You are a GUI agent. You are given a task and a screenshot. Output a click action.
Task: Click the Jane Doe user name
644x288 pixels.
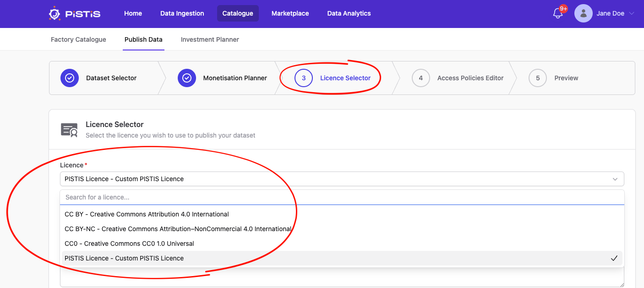tap(610, 14)
